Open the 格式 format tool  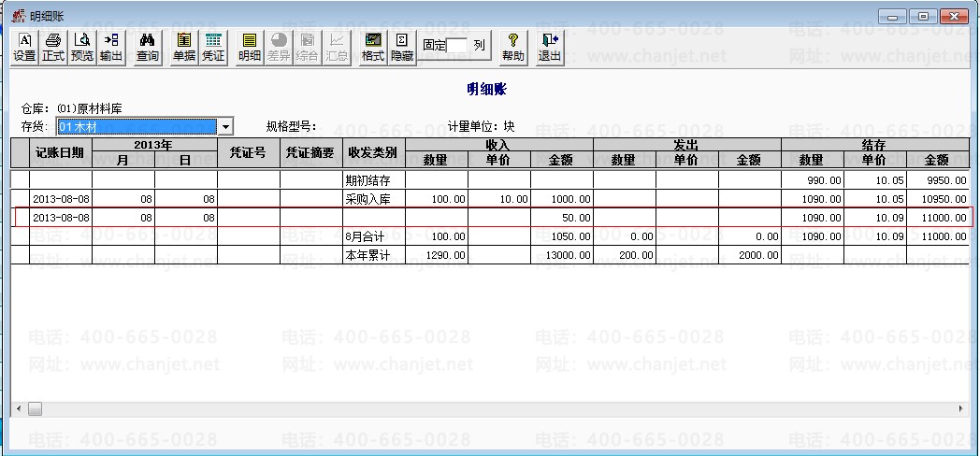pyautogui.click(x=372, y=48)
